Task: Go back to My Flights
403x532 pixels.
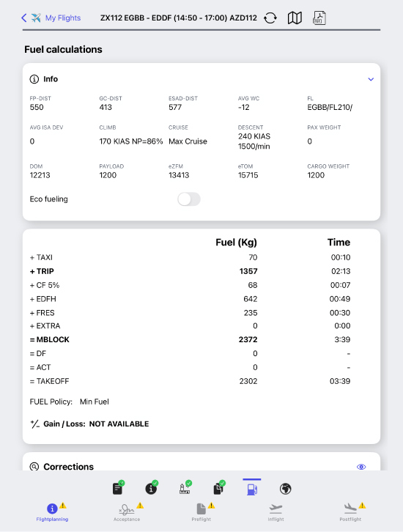Action: pos(51,18)
